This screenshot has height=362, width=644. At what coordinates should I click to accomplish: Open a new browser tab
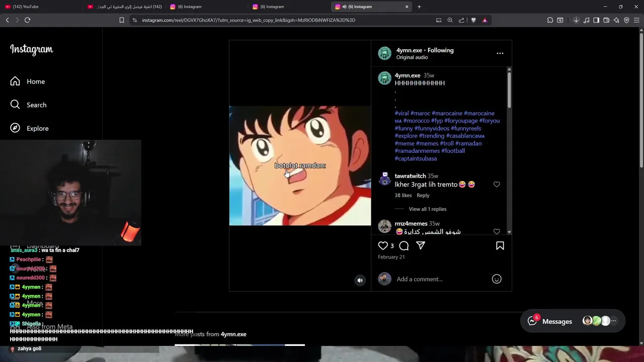(419, 7)
